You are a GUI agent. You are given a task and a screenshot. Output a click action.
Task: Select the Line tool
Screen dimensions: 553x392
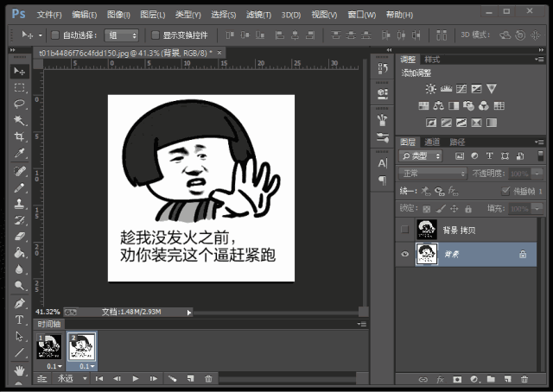point(19,352)
